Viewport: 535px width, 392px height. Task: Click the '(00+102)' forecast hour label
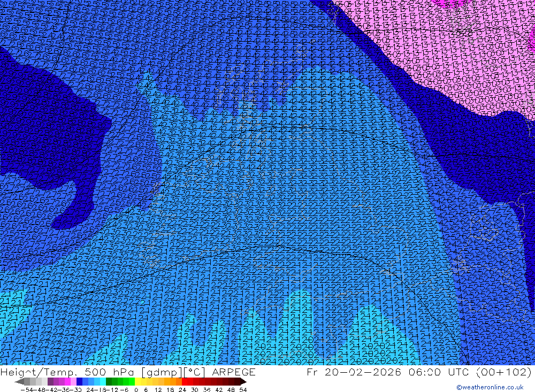pos(503,372)
